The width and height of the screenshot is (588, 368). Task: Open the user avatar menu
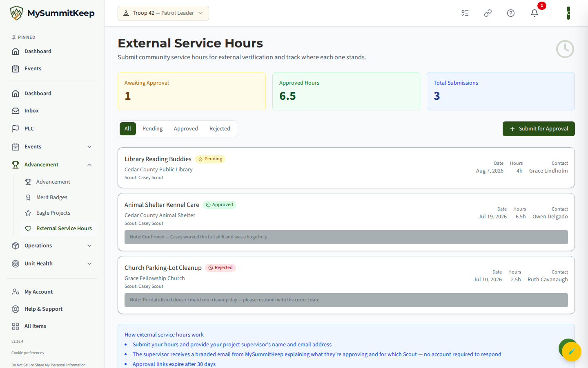[568, 13]
